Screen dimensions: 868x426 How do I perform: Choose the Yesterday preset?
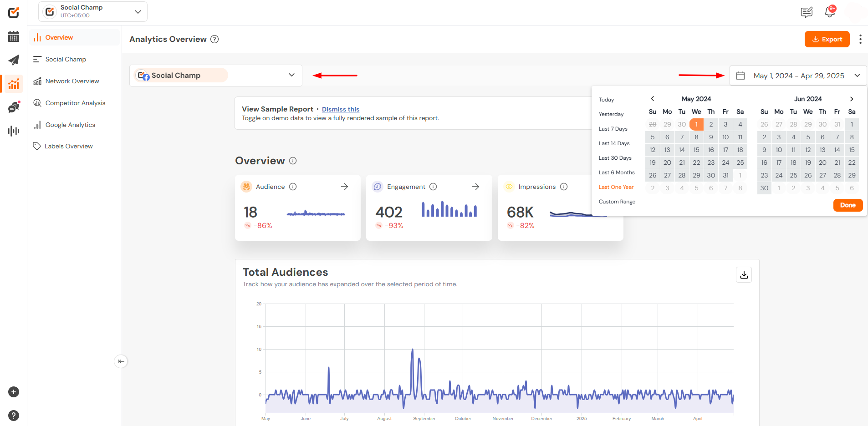pos(611,114)
